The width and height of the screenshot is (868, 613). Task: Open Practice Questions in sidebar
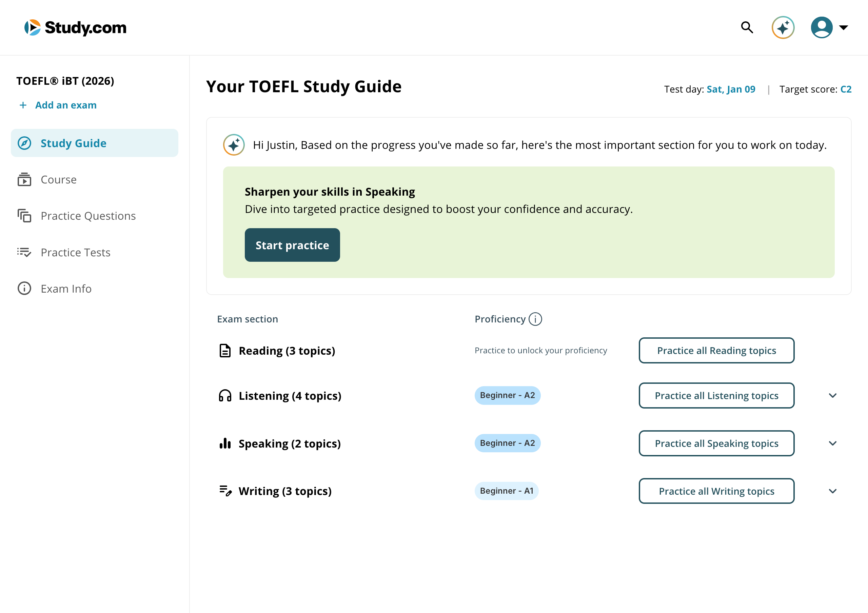[88, 216]
